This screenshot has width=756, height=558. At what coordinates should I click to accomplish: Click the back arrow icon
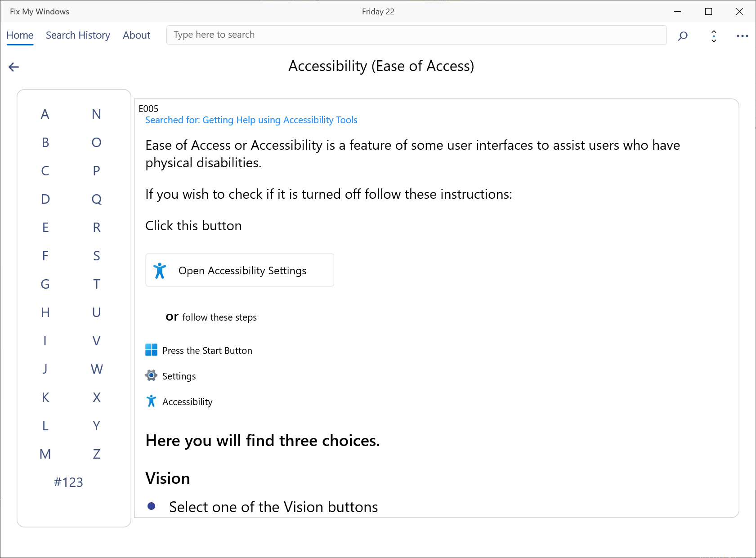pos(14,67)
